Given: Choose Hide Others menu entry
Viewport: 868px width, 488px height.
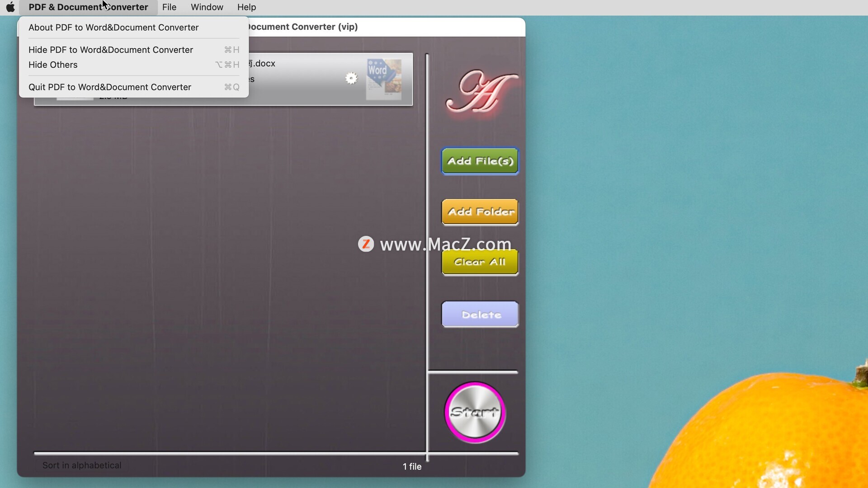Looking at the screenshot, I should coord(134,65).
